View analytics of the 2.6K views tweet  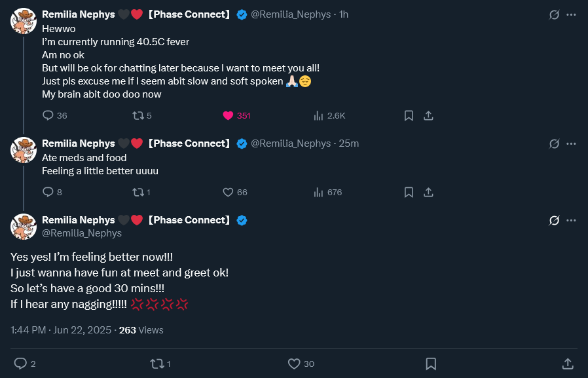[x=319, y=115]
